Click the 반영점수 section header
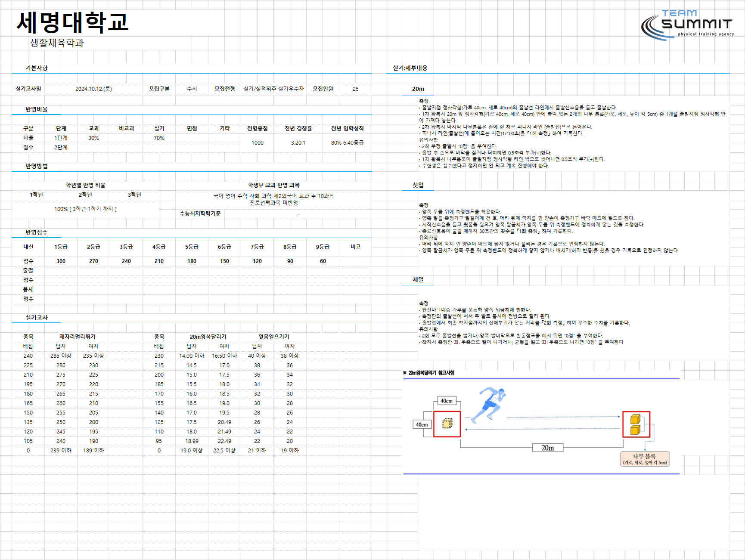Viewport: 745px width, 560px height. click(x=37, y=232)
